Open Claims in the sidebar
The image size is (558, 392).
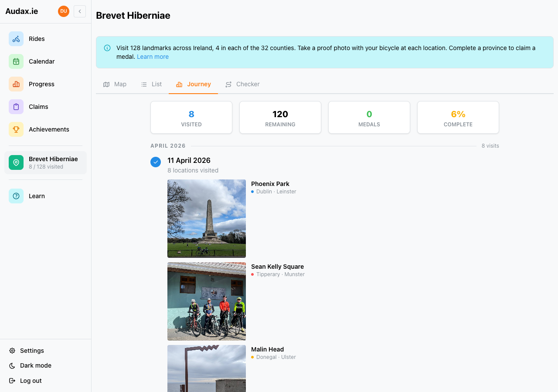coord(45,107)
